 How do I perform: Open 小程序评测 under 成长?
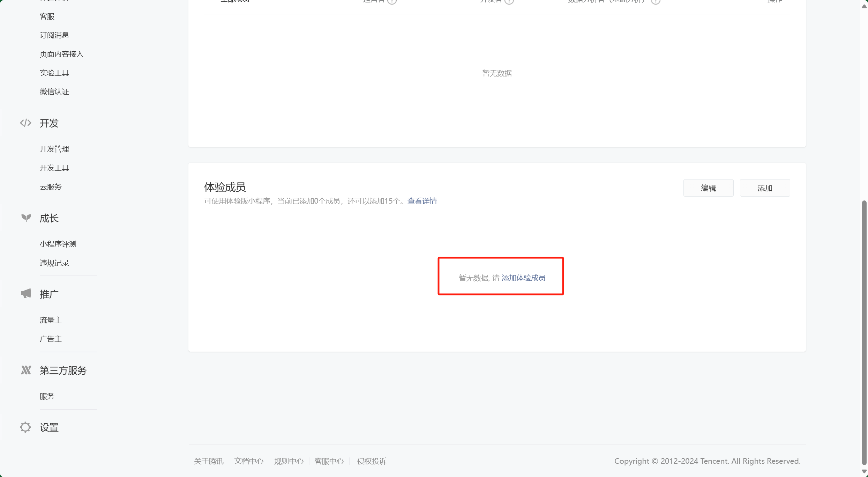pyautogui.click(x=58, y=244)
